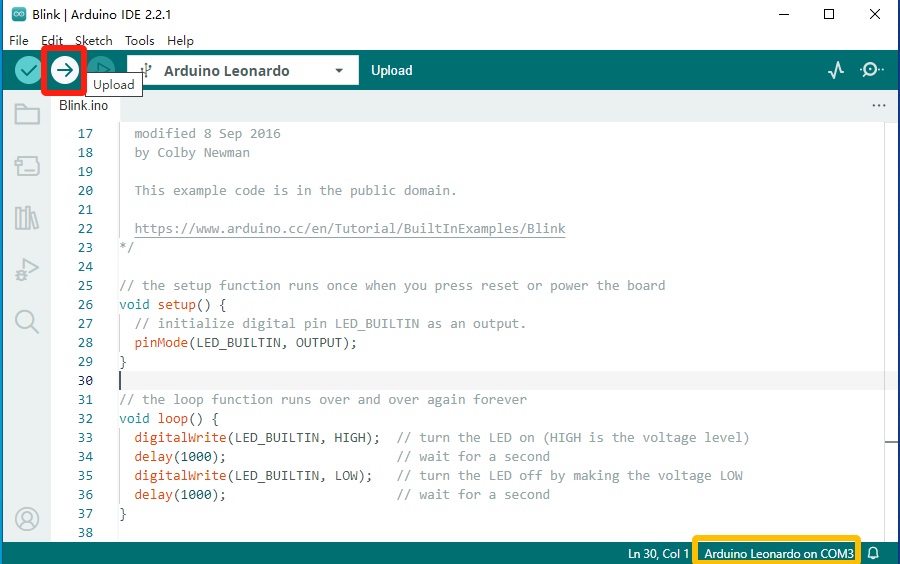Screen dimensions: 900x564
Task: Open the Serial Monitor
Action: coord(871,70)
